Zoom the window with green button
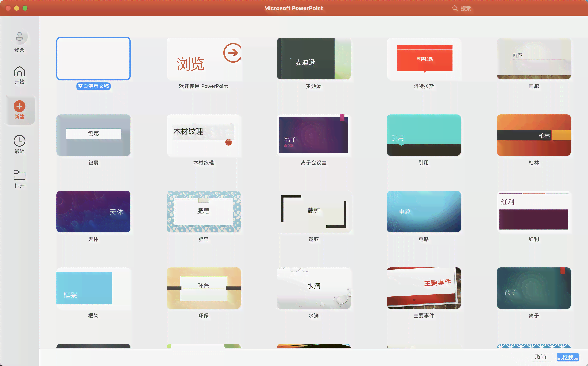588x366 pixels. coord(25,8)
